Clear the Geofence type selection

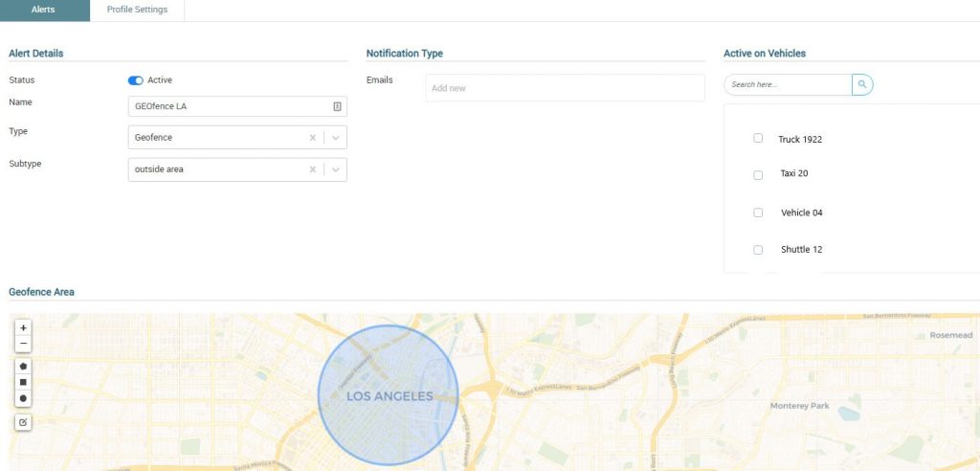tap(312, 138)
